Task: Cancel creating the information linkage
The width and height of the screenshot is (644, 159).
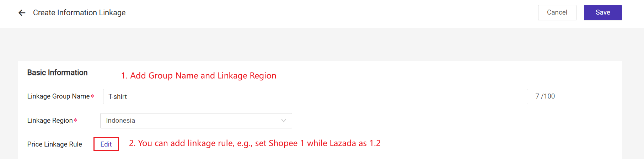Action: coord(557,12)
